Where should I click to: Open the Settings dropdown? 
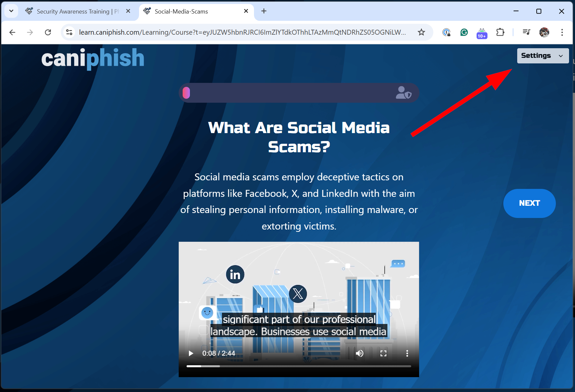click(542, 56)
